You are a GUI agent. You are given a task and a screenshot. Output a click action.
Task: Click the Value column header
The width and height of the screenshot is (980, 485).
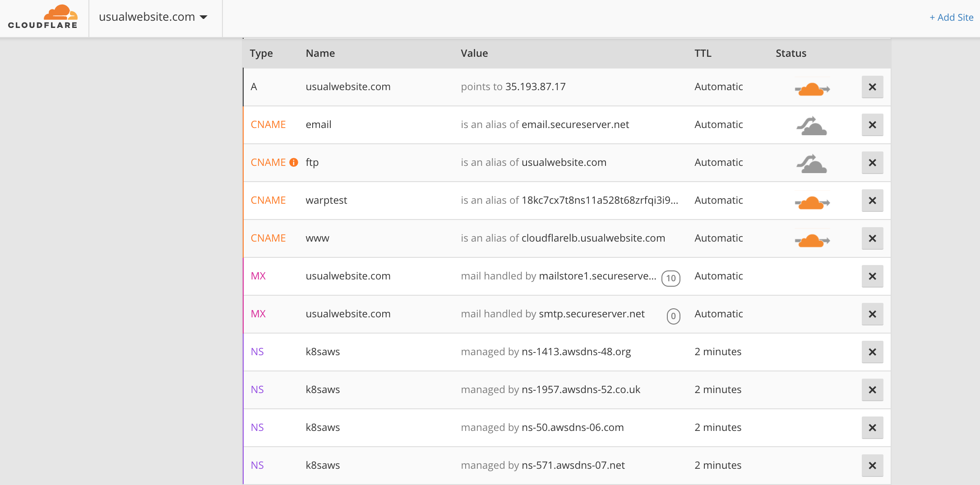coord(474,53)
